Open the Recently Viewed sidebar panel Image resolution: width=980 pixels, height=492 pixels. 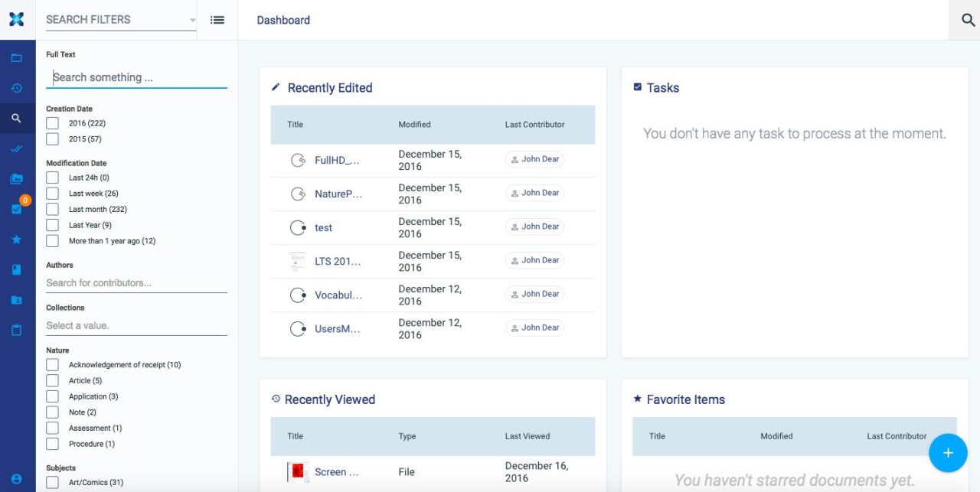17,88
